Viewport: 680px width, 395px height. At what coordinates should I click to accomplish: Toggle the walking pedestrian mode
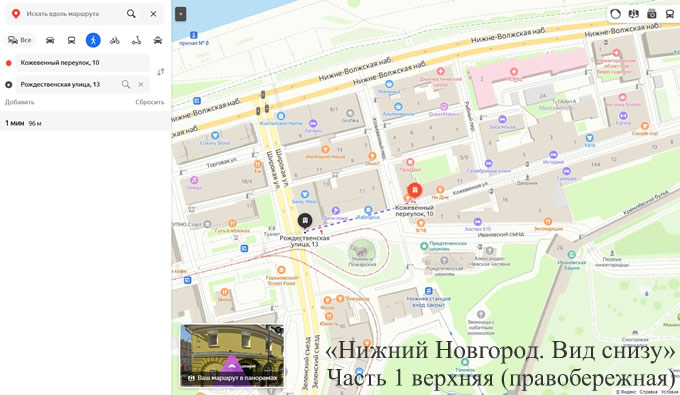tap(93, 40)
